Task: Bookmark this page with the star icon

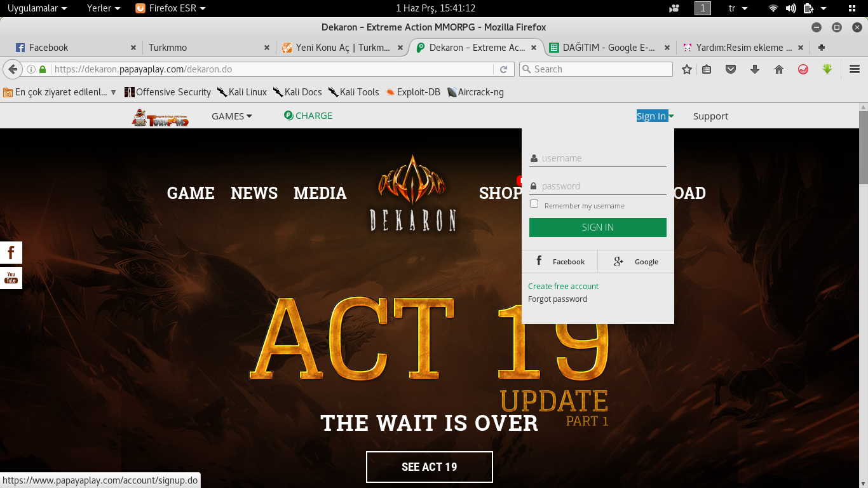Action: click(686, 69)
